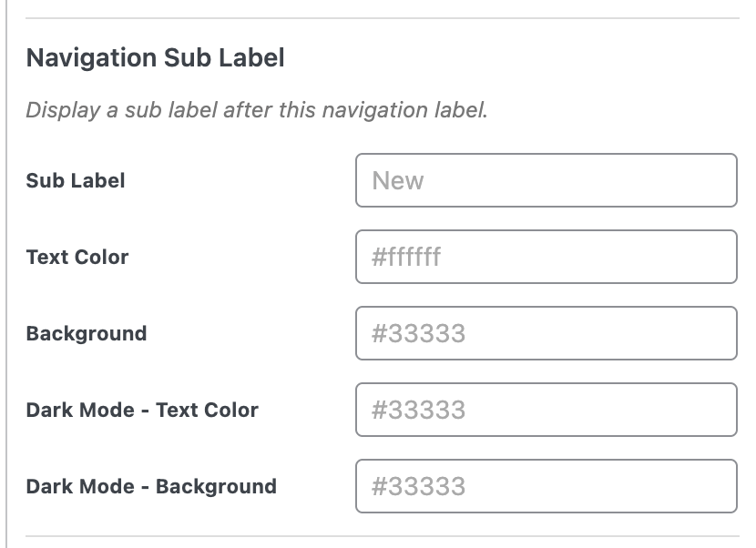Image resolution: width=756 pixels, height=548 pixels.
Task: Focus the Text Color input field
Action: 546,257
